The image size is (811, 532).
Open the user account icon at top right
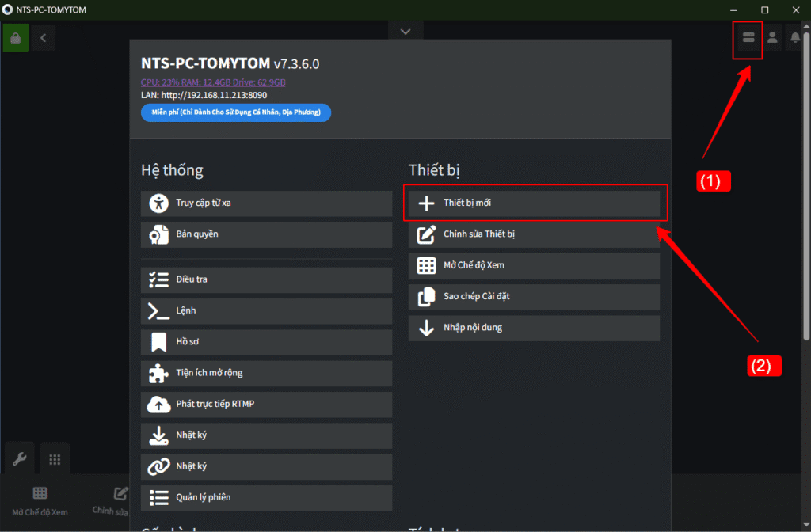[x=772, y=36]
